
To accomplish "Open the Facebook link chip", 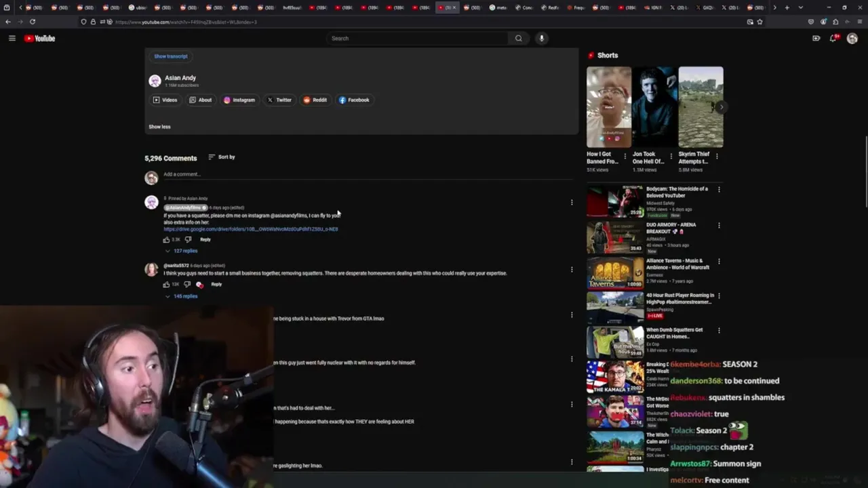I will point(354,100).
